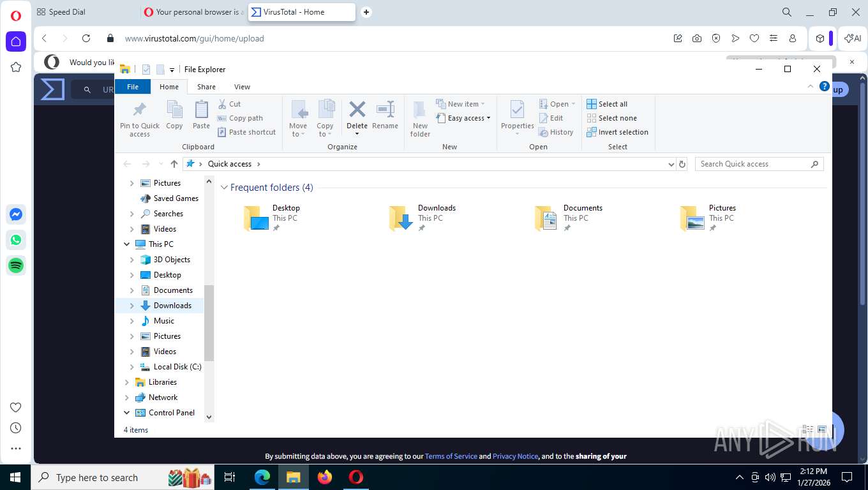Click Select all in the ribbon
The image size is (868, 490).
tap(607, 104)
